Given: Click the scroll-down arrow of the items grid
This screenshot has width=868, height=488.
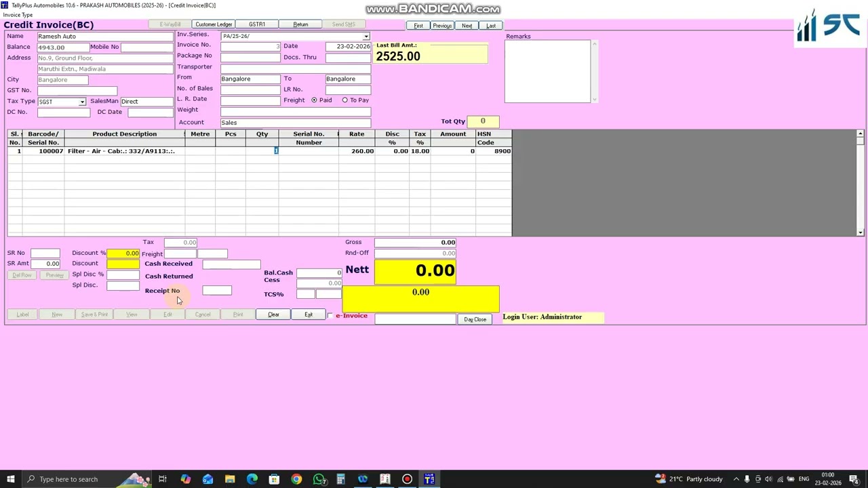Looking at the screenshot, I should tap(860, 232).
